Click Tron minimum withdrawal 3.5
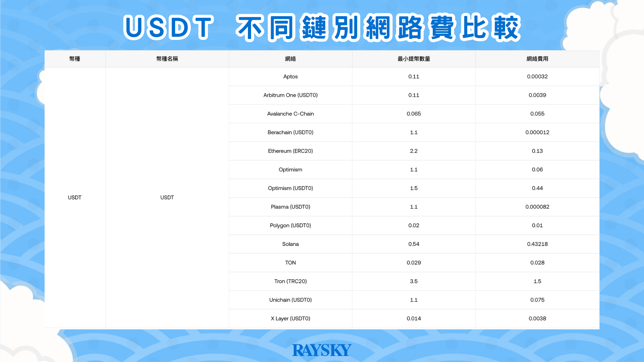Viewport: 644px width, 362px height. (414, 281)
